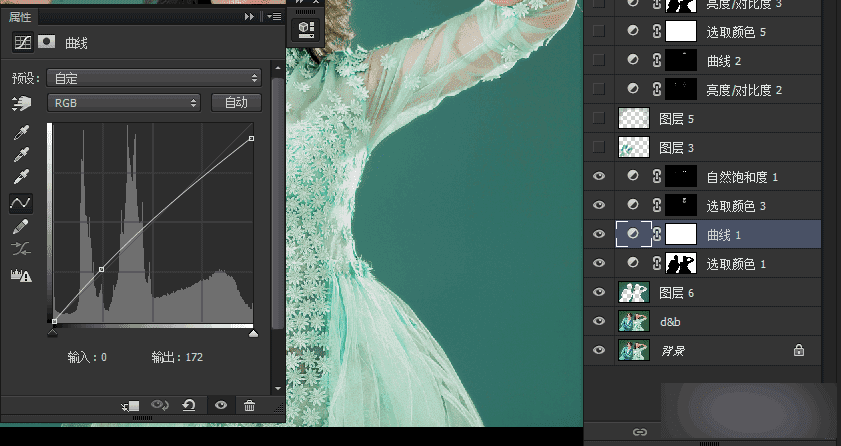841x446 pixels.
Task: Click the clip to layer icon
Action: (131, 405)
